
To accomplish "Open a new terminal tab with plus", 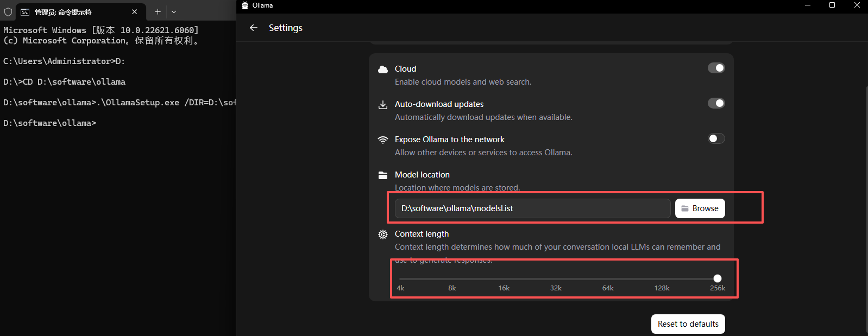I will (158, 12).
